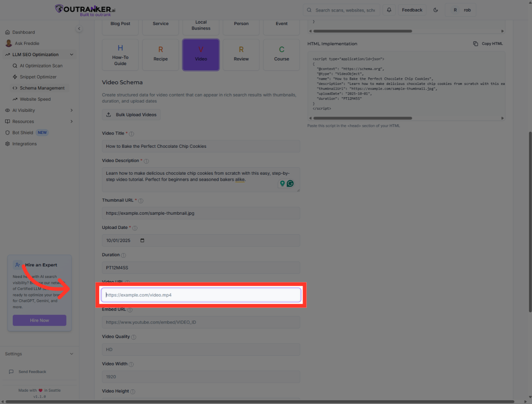The width and height of the screenshot is (532, 404).
Task: Click the Video Description info icon
Action: tap(146, 161)
